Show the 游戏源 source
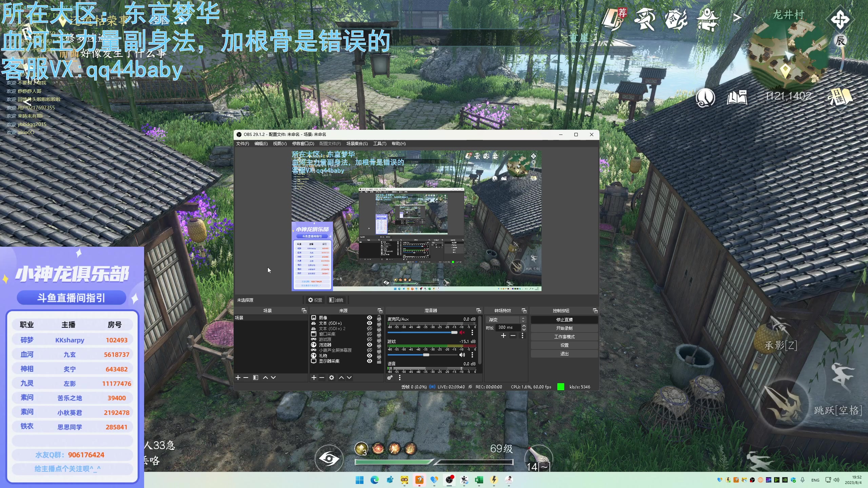Image resolution: width=868 pixels, height=488 pixels. pos(370,340)
